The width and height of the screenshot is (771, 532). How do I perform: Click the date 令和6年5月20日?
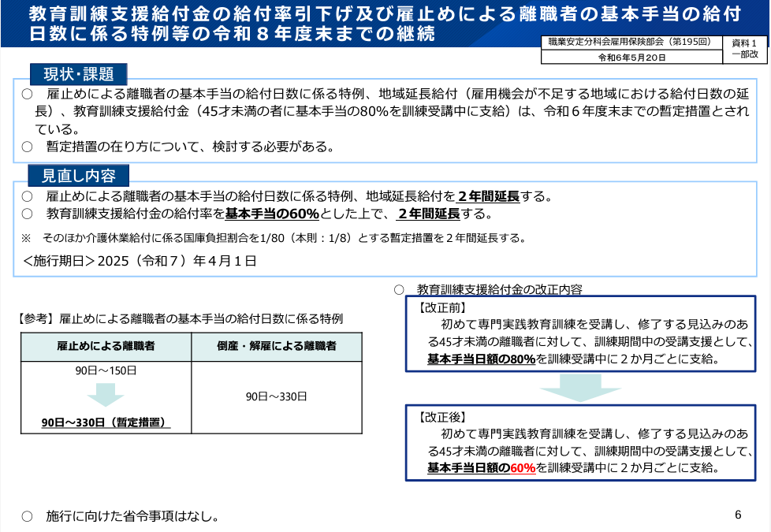coord(631,58)
